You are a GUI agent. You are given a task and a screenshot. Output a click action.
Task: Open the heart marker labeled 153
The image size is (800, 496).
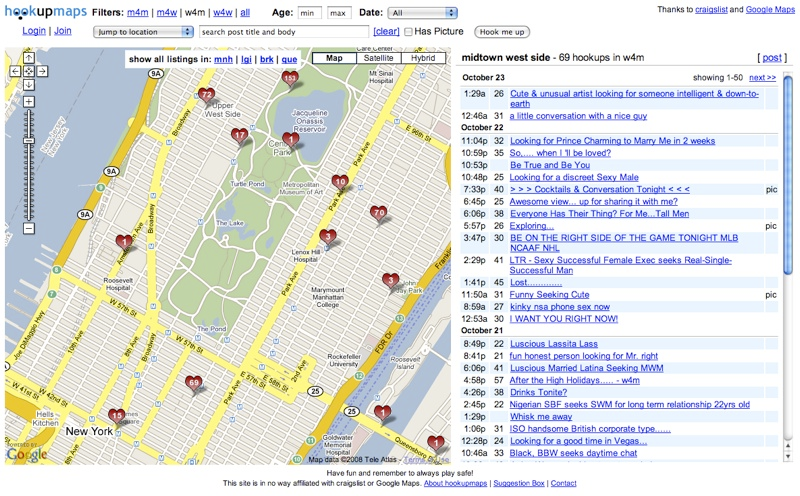pos(290,79)
